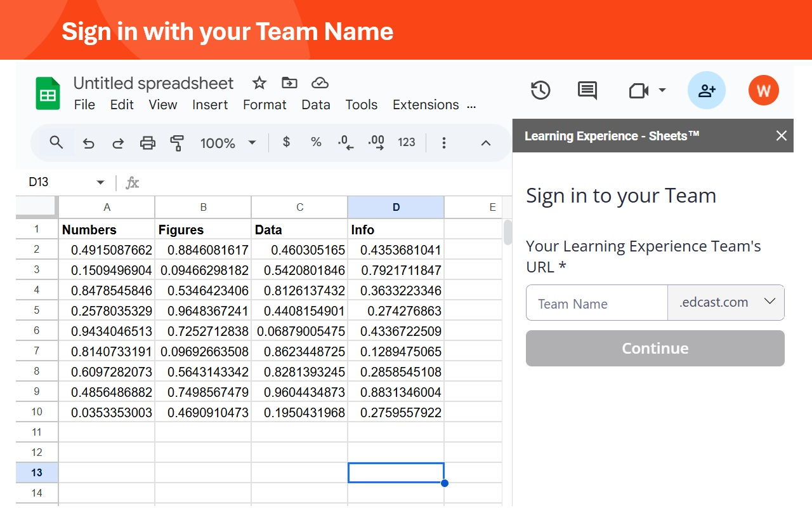The height and width of the screenshot is (508, 812).
Task: Undo the last action
Action: 89,144
